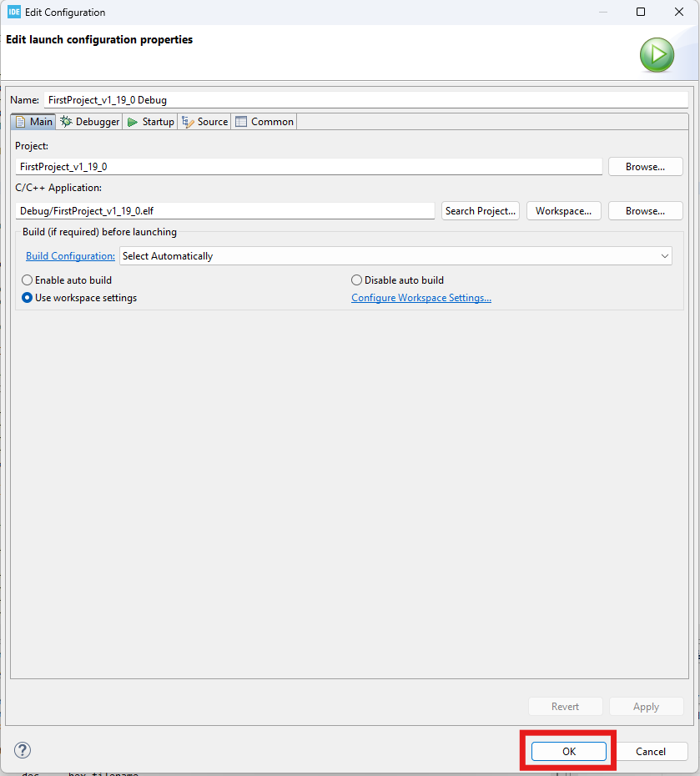Click into the Name text field
Image resolution: width=700 pixels, height=776 pixels.
point(365,100)
